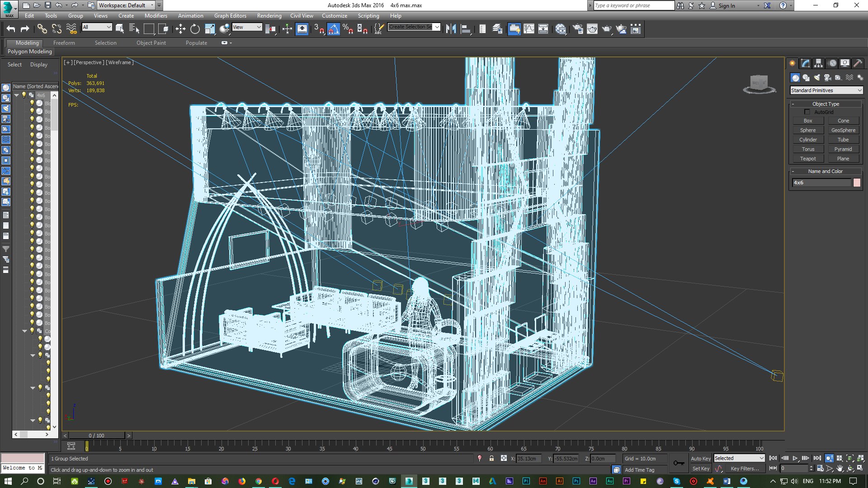Activate the Select and Scale tool

[x=210, y=29]
